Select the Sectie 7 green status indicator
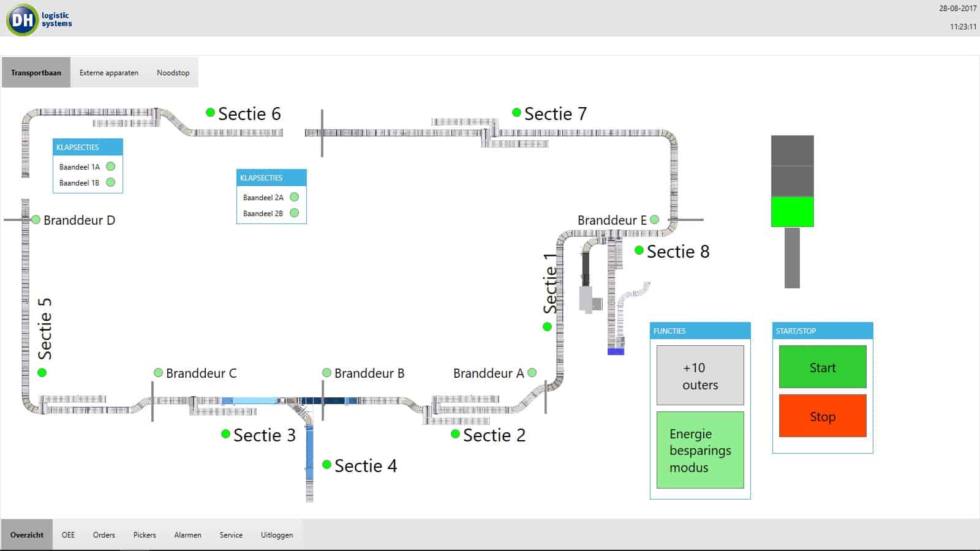980x551 pixels. pyautogui.click(x=516, y=113)
